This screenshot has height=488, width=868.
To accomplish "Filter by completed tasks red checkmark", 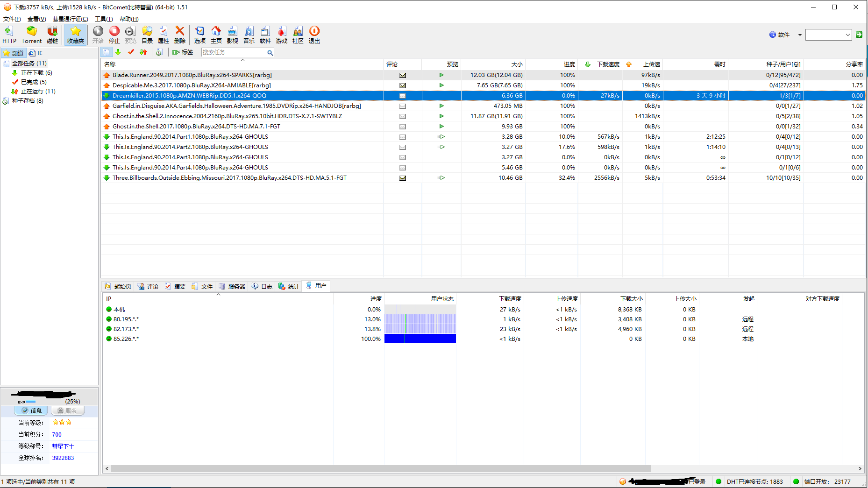I will pyautogui.click(x=131, y=52).
